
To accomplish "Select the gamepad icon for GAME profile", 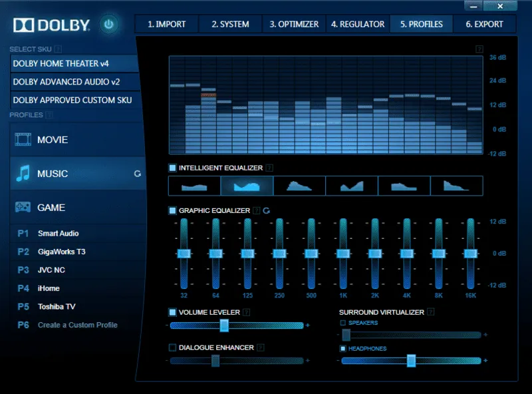I will click(23, 207).
